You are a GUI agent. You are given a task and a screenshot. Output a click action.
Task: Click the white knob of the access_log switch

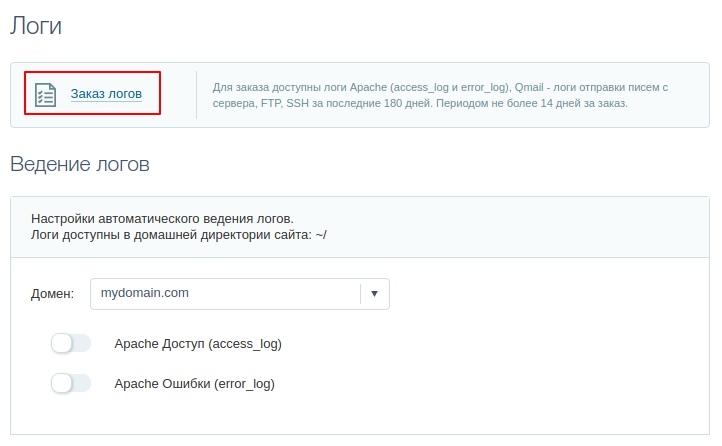[x=62, y=344]
